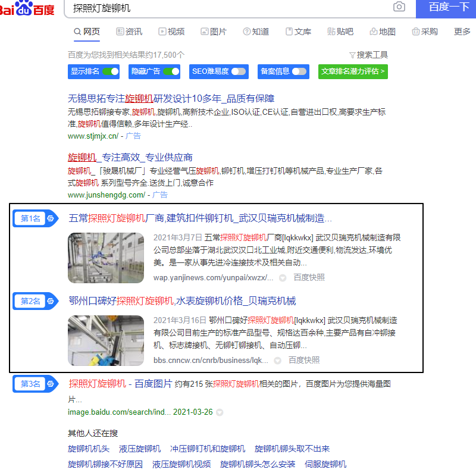The image size is (476, 476).
Task: Click the rank 2 link icon badge
Action: 51,301
